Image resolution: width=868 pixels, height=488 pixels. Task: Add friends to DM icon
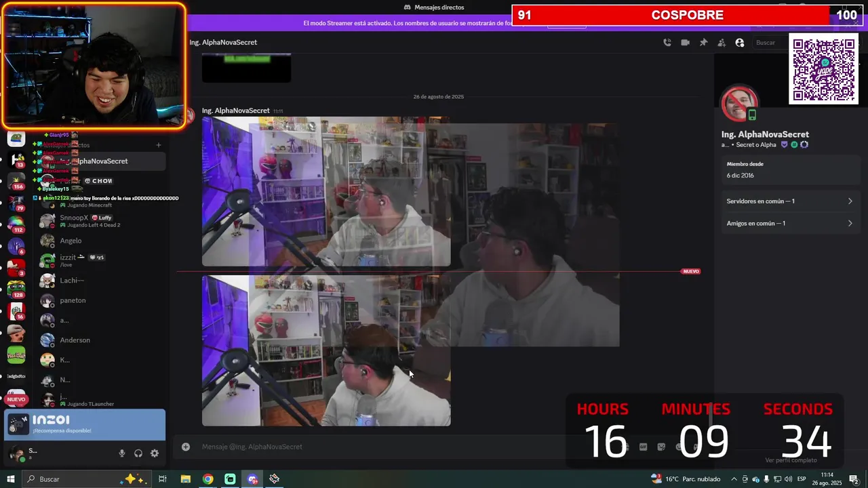point(722,43)
